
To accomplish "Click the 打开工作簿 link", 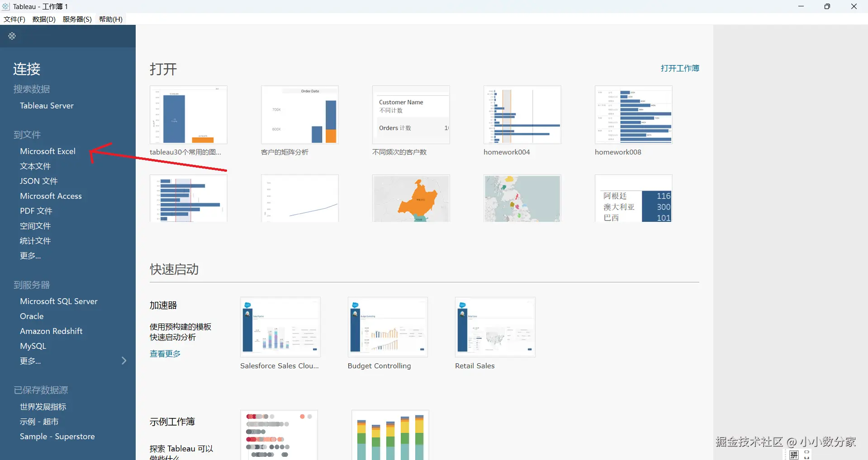I will point(680,68).
